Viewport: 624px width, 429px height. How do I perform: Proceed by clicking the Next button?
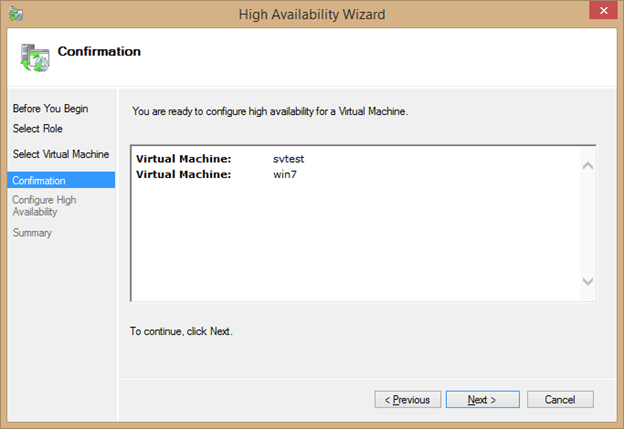pyautogui.click(x=482, y=399)
